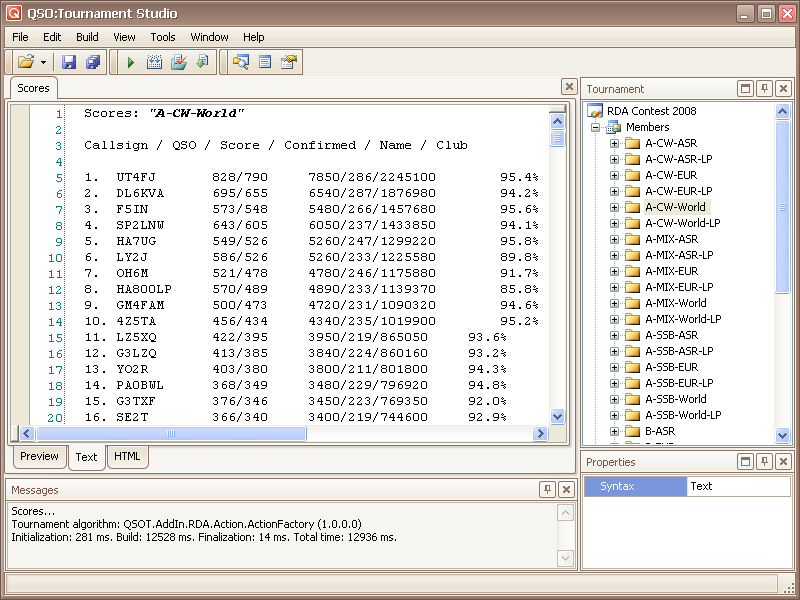Viewport: 800px width, 600px height.
Task: Click the magnifying glass window toolbar icon
Action: point(240,62)
